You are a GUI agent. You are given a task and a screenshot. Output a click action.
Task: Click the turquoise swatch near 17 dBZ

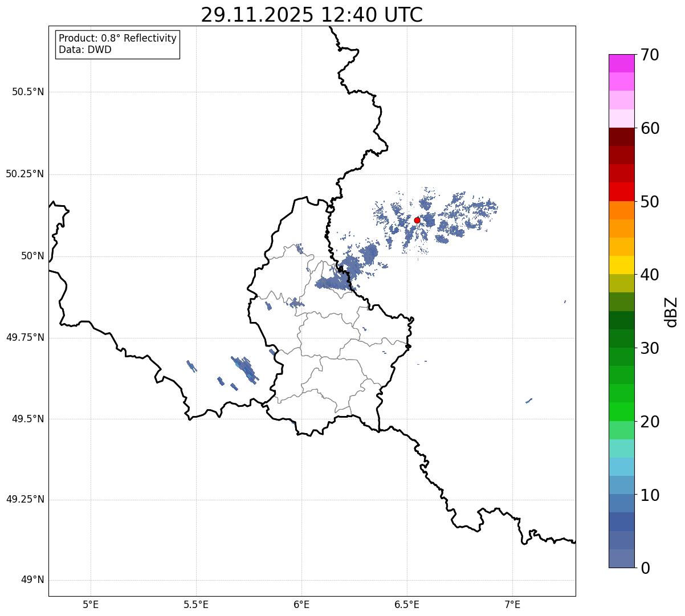click(622, 448)
